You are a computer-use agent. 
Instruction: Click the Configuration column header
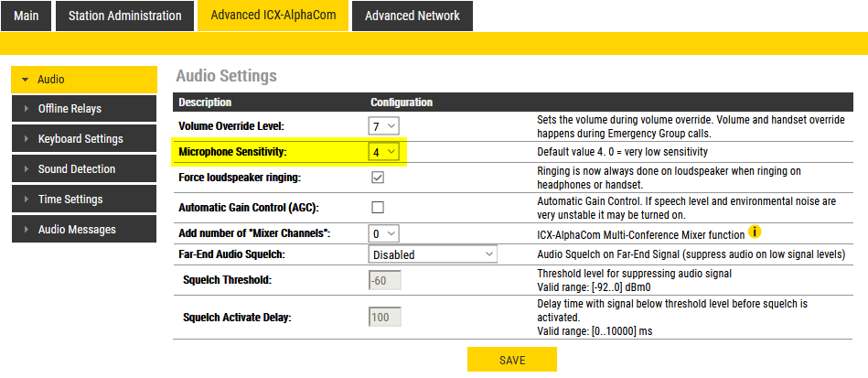402,103
